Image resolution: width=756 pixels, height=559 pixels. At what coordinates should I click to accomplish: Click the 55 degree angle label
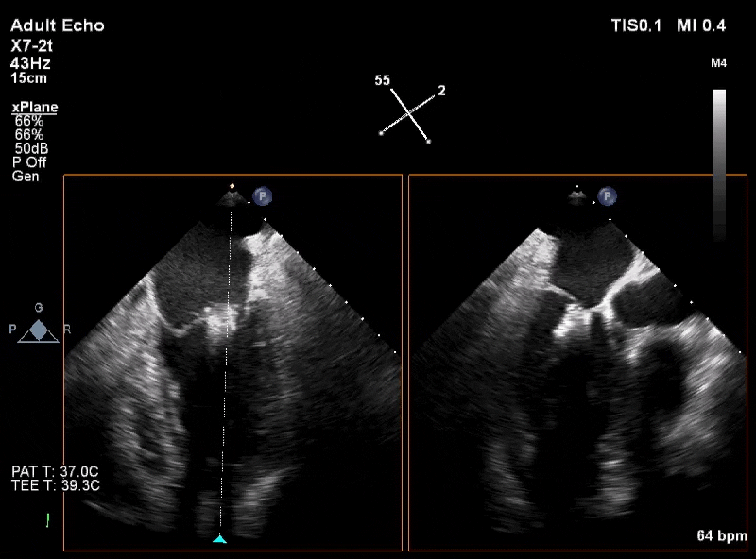[x=383, y=80]
